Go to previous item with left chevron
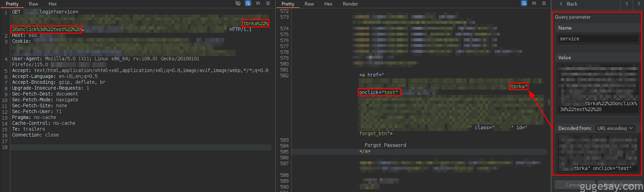The height and width of the screenshot is (192, 644). 627,4
